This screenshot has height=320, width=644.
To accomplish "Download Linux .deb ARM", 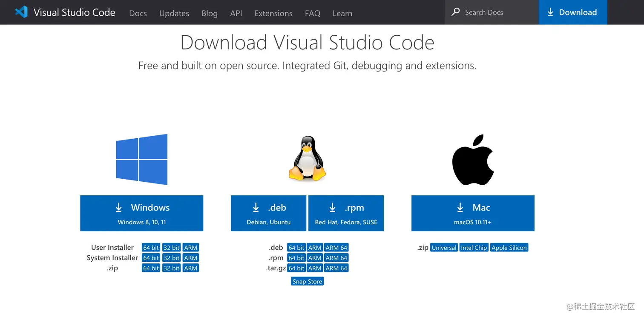I will 315,248.
